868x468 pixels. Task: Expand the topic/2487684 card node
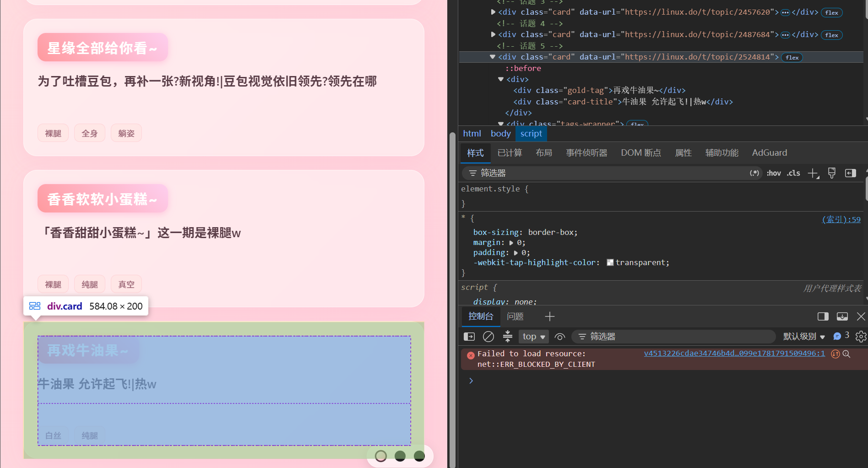(493, 34)
